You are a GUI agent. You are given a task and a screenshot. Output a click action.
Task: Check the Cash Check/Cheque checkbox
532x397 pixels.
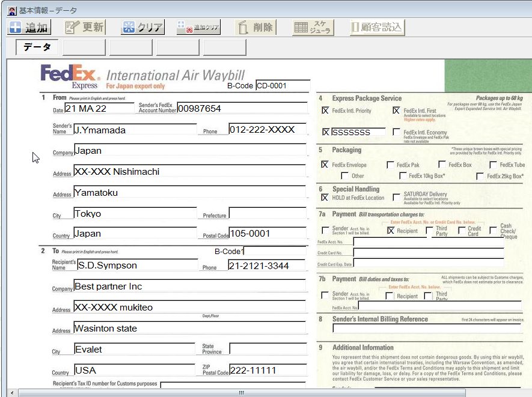(493, 231)
